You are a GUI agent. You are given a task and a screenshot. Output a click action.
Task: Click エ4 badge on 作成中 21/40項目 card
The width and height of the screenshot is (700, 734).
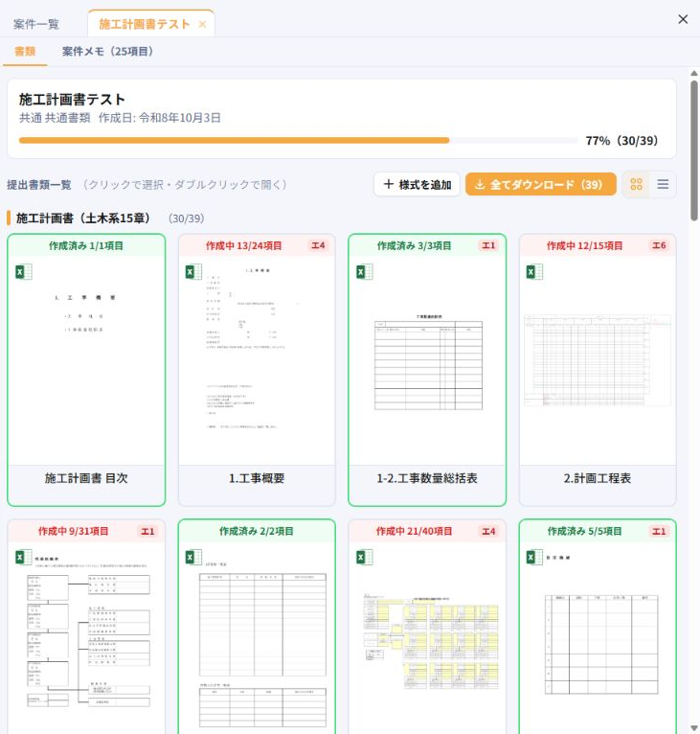[x=488, y=531]
